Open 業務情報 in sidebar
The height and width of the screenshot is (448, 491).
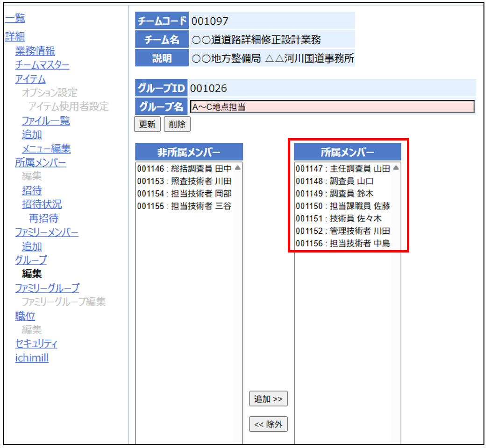(35, 51)
